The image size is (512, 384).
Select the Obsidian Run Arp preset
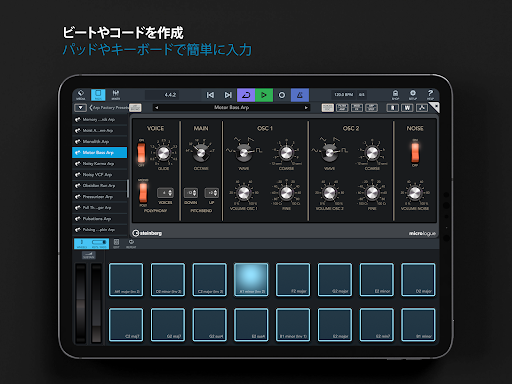[x=100, y=185]
